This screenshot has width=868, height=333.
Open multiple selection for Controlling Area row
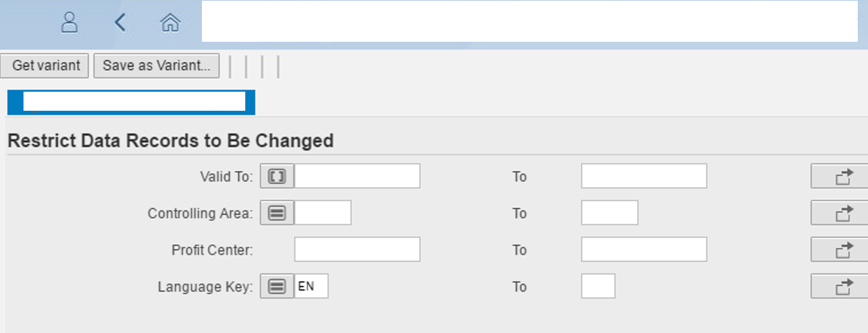click(x=840, y=213)
